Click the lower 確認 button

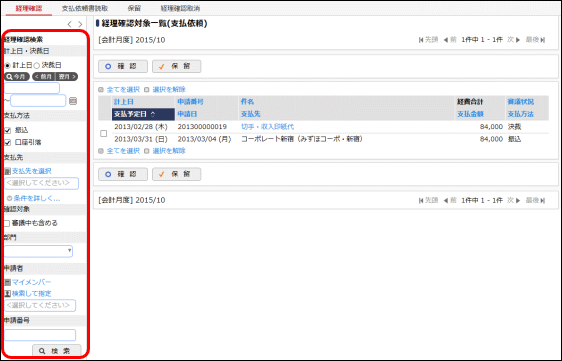click(x=123, y=174)
